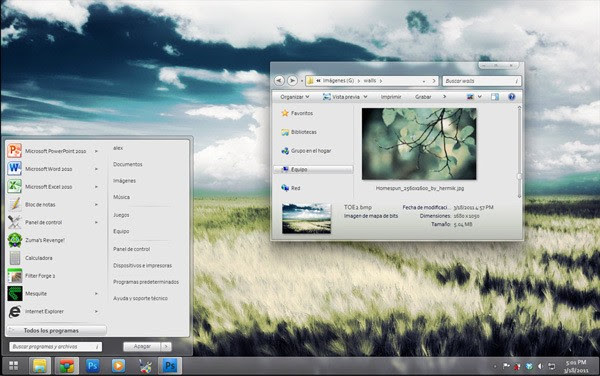Open the alex user folder link
Viewport: 600px width, 376px height.
[x=118, y=148]
